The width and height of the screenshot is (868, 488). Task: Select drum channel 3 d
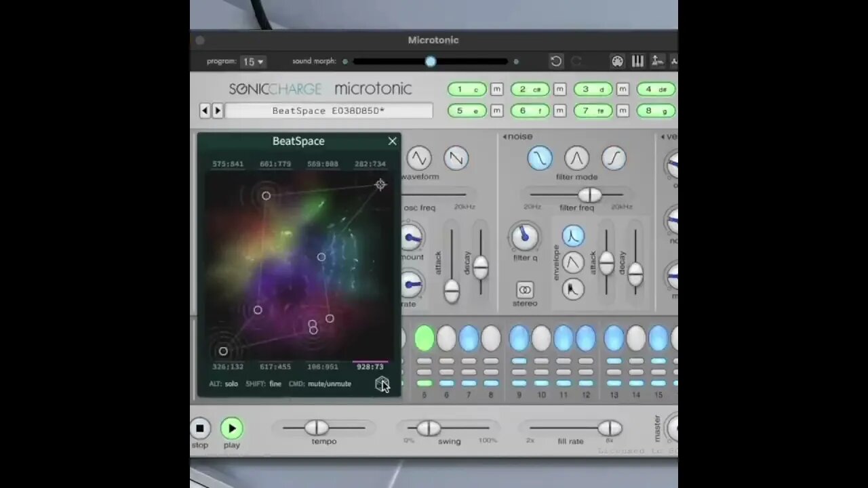tap(593, 89)
